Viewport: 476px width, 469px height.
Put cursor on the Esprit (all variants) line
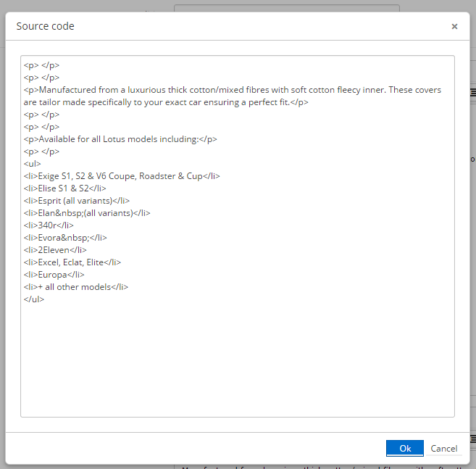pos(77,201)
